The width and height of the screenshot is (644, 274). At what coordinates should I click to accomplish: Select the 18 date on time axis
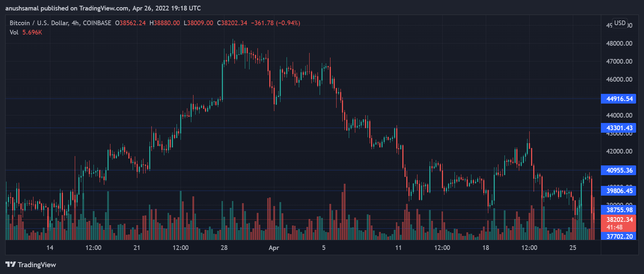pyautogui.click(x=485, y=248)
